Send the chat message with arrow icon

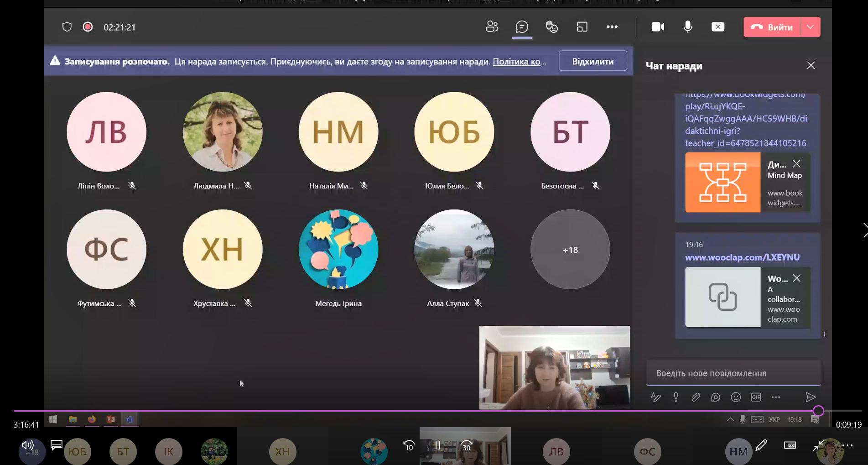coord(811,397)
